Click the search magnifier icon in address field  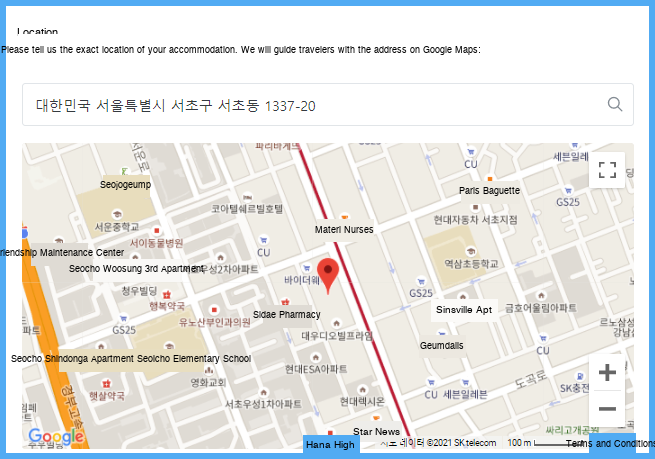tap(614, 104)
